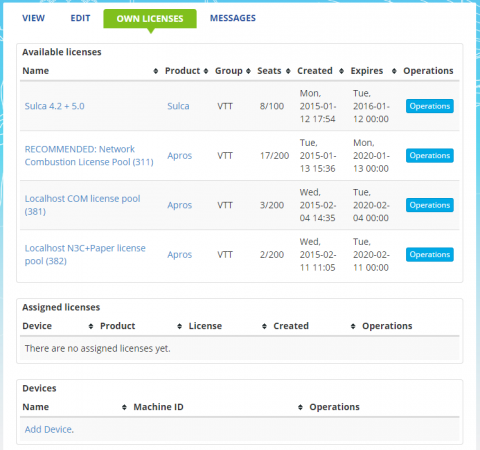Toggle sort icon next to Seats

click(x=288, y=71)
